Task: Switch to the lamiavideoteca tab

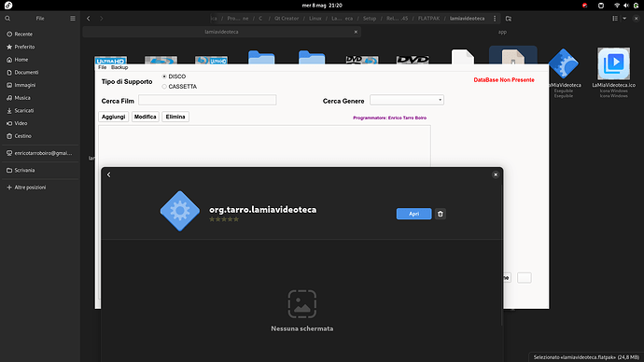Action: pos(222,32)
